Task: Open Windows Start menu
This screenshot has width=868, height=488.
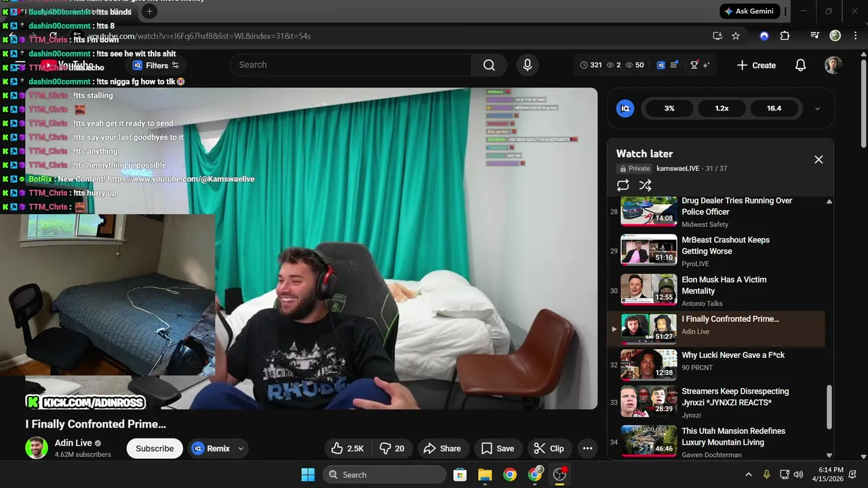Action: [308, 474]
